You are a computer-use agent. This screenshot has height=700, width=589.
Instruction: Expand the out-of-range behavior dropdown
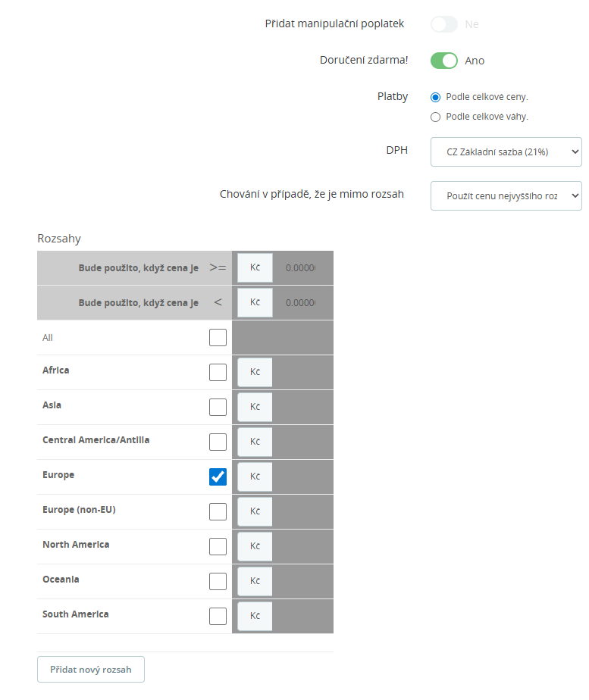click(506, 195)
